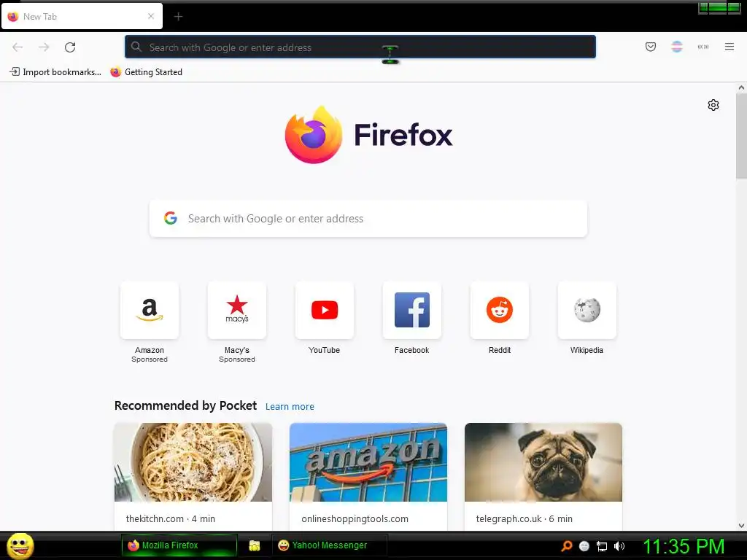
Task: Click the Google logo in search box
Action: pyautogui.click(x=171, y=218)
